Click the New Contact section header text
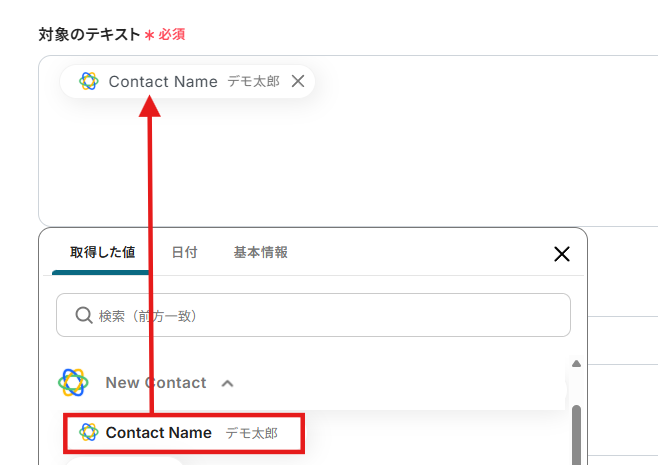The height and width of the screenshot is (465, 658). coord(156,383)
